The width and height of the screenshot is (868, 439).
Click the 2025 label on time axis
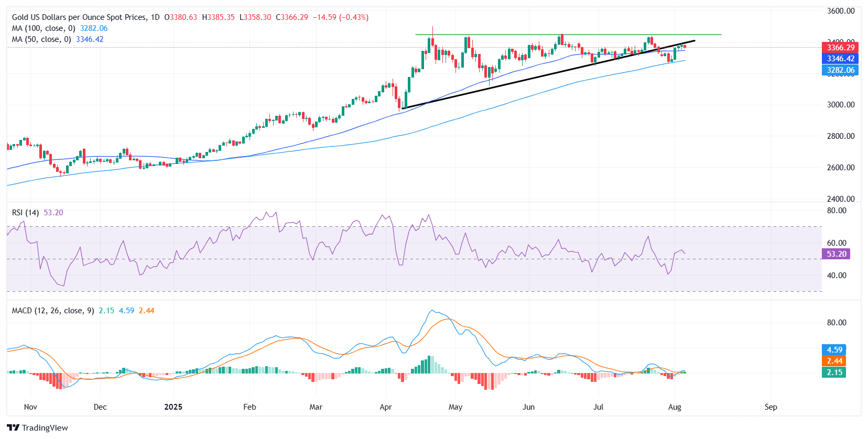(x=173, y=407)
